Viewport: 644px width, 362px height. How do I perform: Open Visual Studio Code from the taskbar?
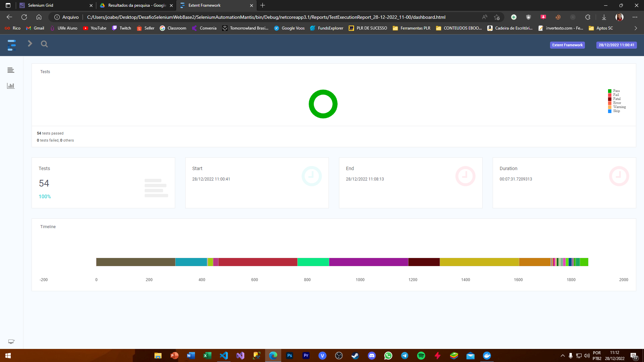(224, 355)
